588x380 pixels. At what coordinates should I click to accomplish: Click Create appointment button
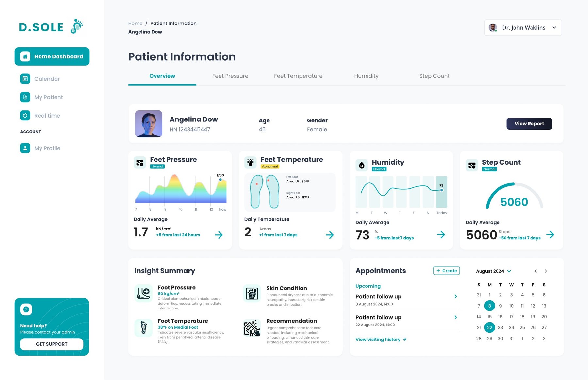coord(447,271)
